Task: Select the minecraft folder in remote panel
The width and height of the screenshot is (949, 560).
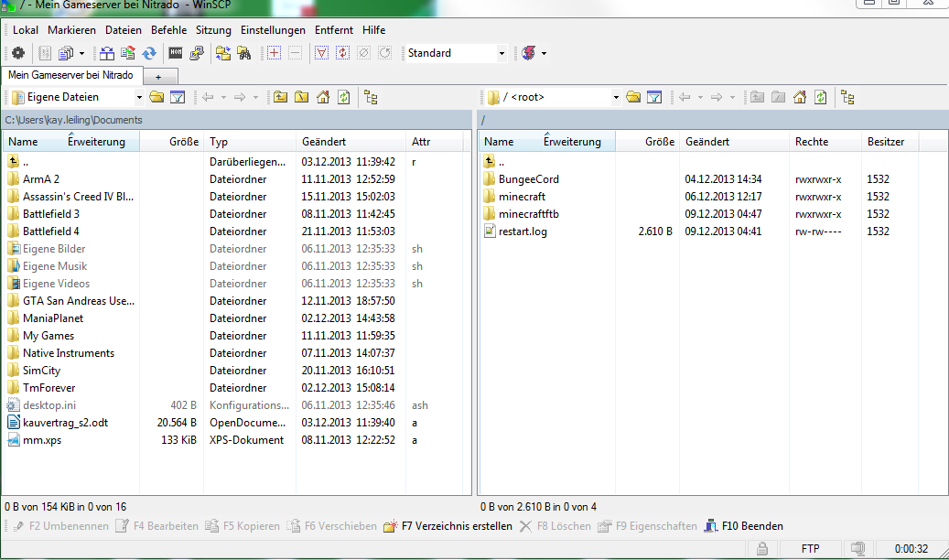Action: (x=522, y=197)
